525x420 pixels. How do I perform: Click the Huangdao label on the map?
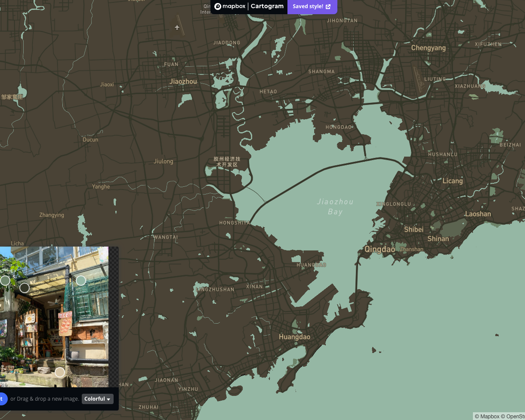click(x=295, y=337)
